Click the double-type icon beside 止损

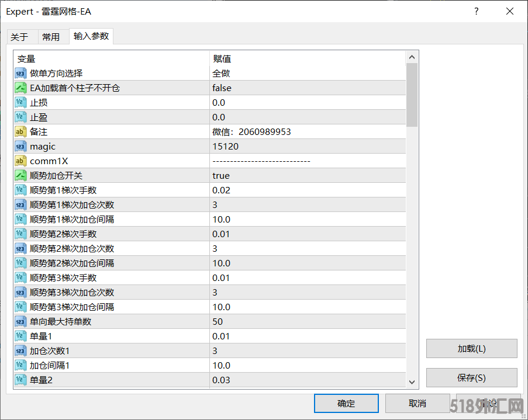(20, 103)
